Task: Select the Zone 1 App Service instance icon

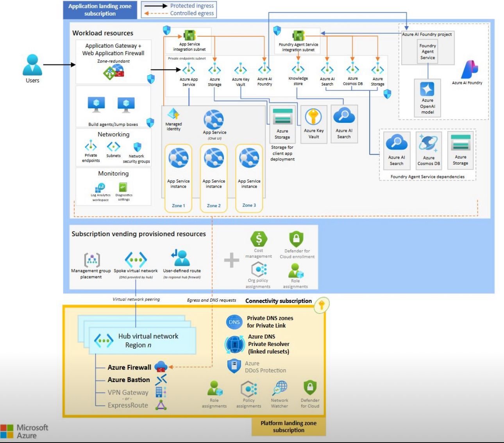Action: click(x=179, y=158)
